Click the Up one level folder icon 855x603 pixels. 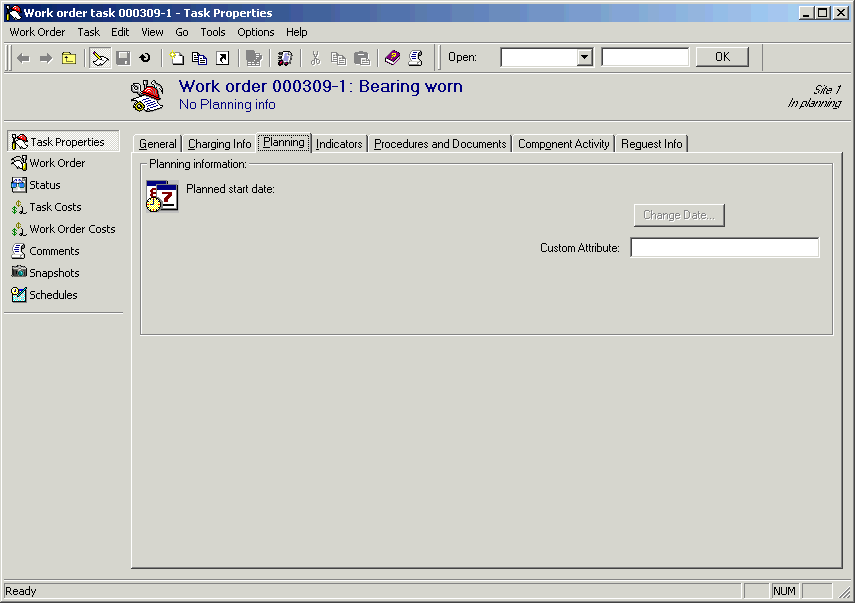pyautogui.click(x=69, y=58)
